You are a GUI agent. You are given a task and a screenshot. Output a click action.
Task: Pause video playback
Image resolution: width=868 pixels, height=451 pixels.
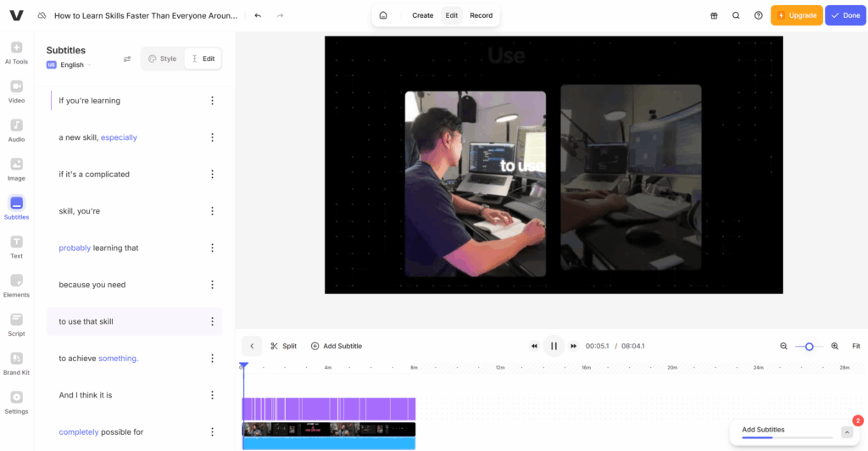pyautogui.click(x=554, y=347)
